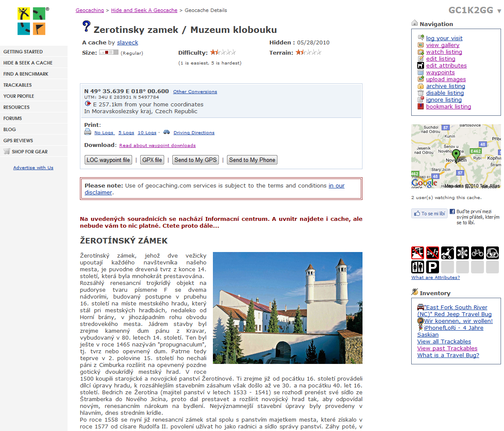The image size is (504, 431).
Task: Click the castle photo thumbnail
Action: [288, 308]
